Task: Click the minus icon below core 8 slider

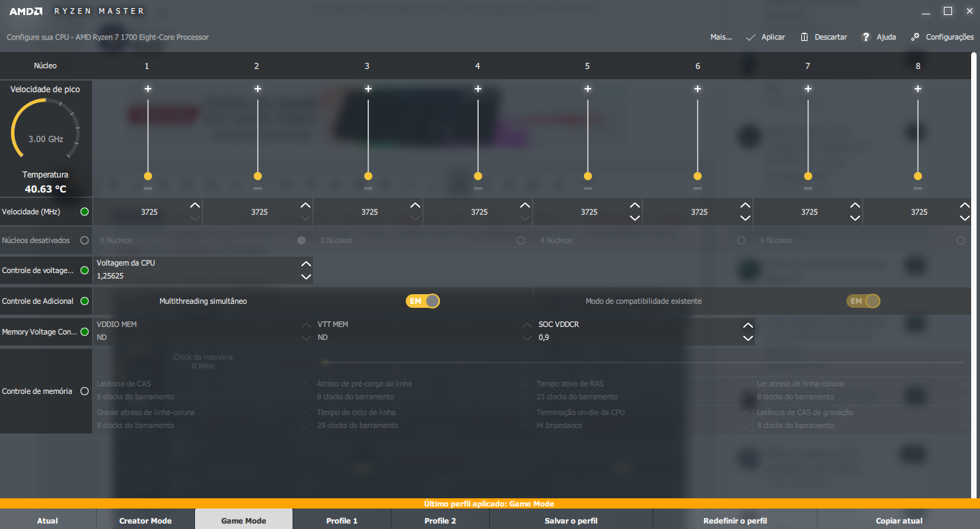Action: point(918,188)
